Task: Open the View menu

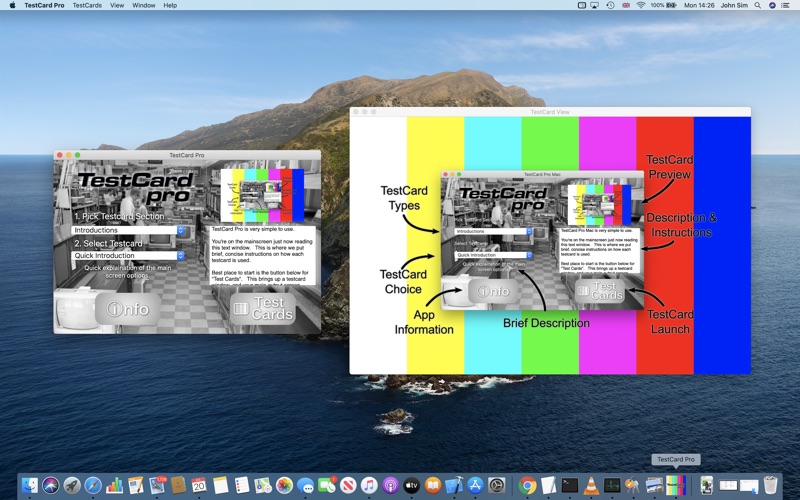Action: [x=117, y=5]
